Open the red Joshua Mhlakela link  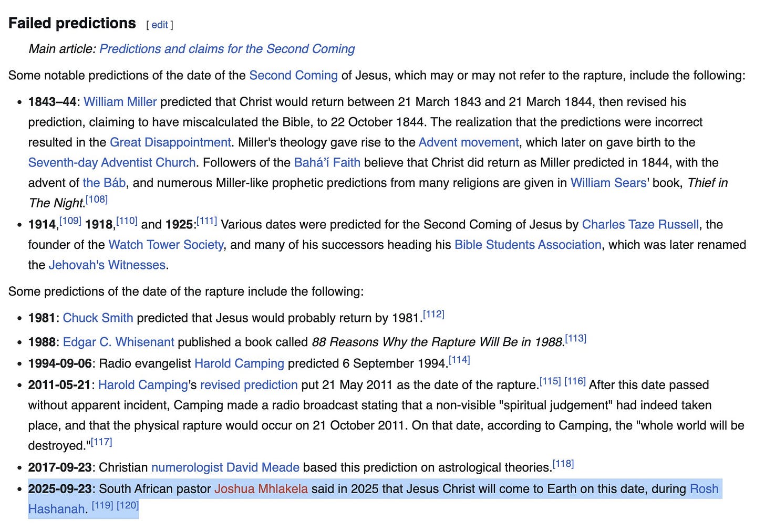pyautogui.click(x=261, y=489)
